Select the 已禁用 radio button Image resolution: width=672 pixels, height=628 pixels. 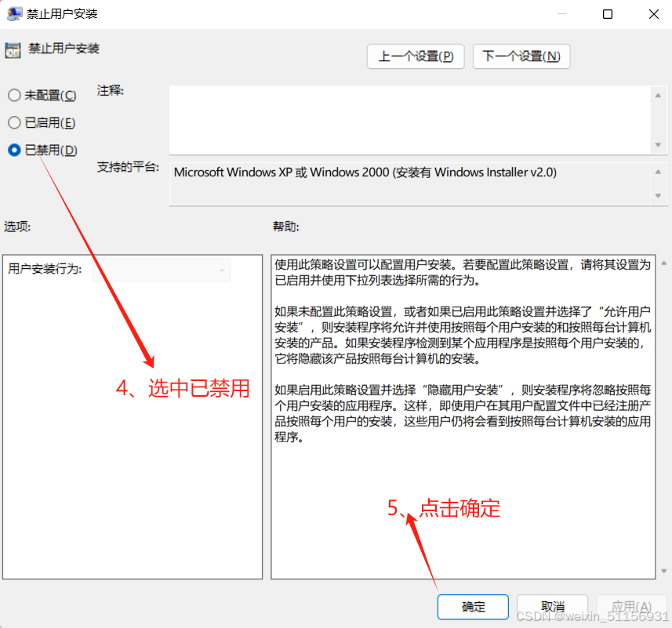14,150
